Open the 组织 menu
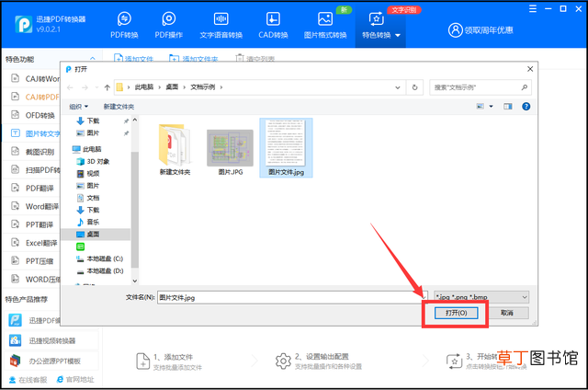The width and height of the screenshot is (588, 390). (x=79, y=107)
